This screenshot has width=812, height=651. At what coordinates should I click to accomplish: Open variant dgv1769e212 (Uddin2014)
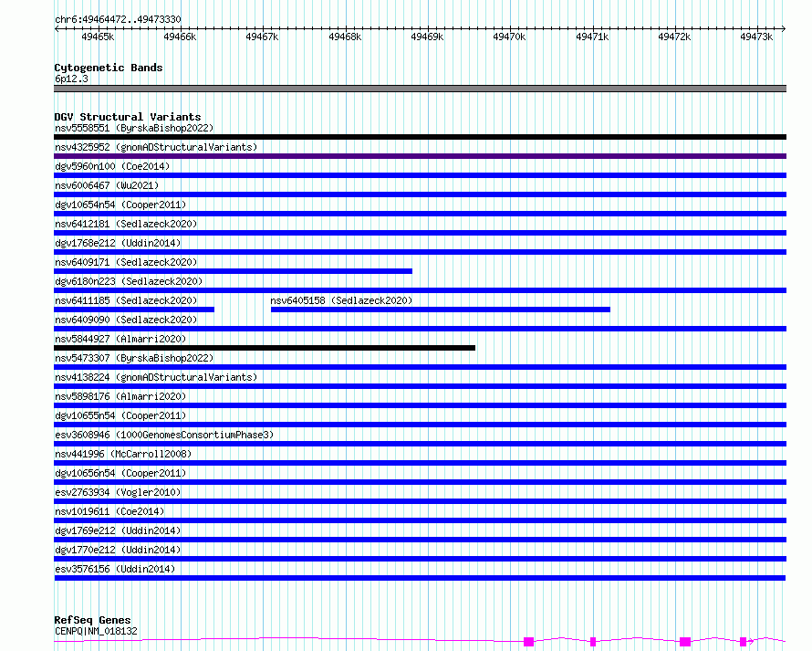(x=118, y=530)
